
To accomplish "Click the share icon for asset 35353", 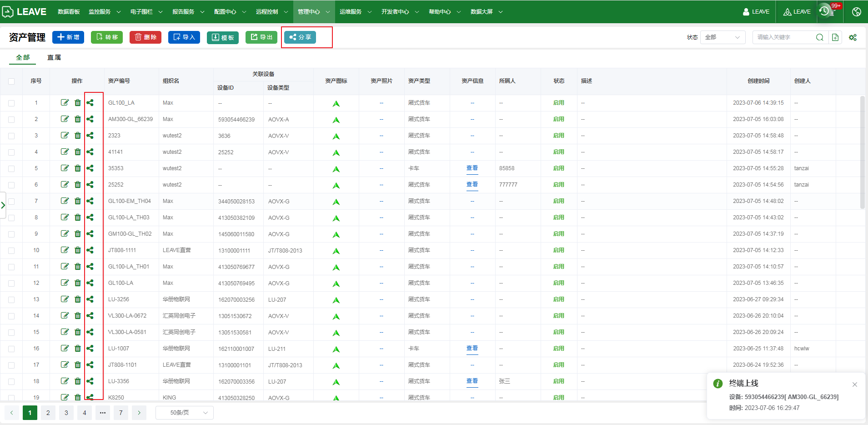I will point(90,168).
